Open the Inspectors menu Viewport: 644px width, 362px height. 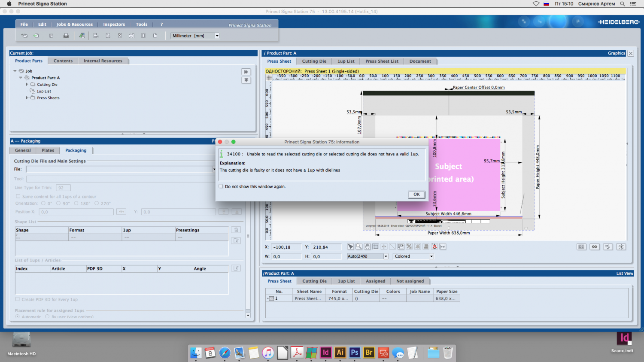[x=114, y=24]
